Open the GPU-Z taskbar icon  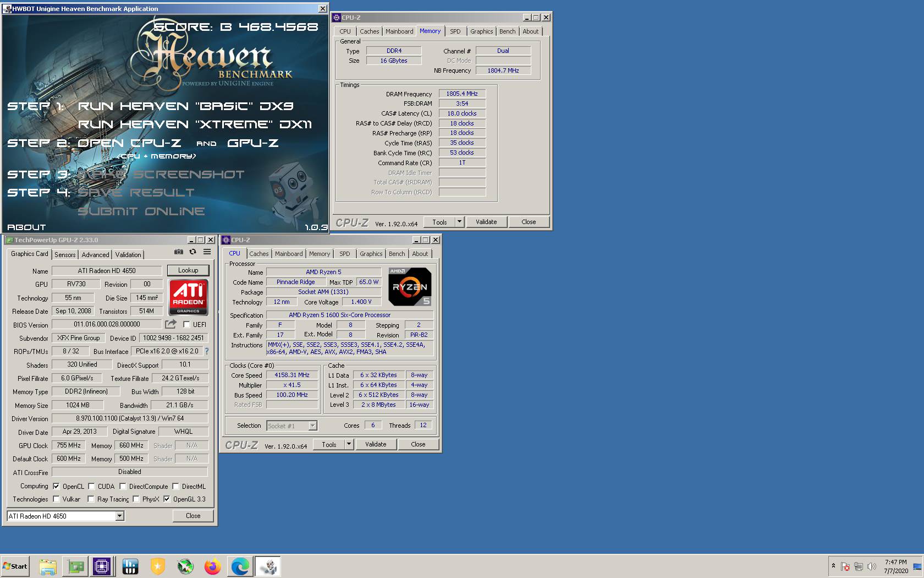coord(75,566)
